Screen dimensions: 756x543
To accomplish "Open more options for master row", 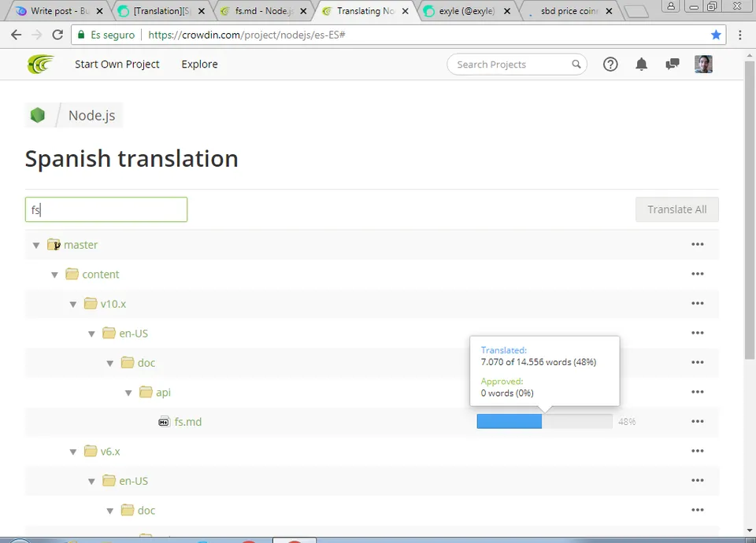I will [698, 244].
